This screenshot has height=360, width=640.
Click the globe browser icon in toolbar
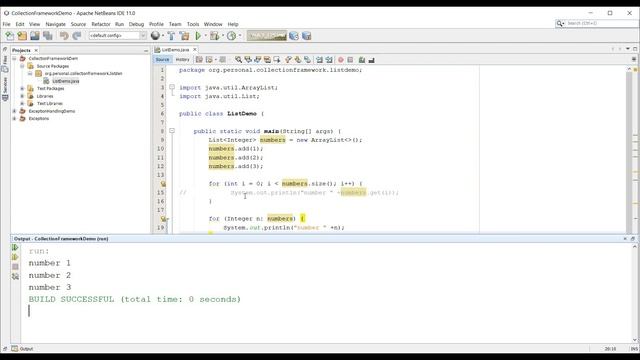pos(155,36)
